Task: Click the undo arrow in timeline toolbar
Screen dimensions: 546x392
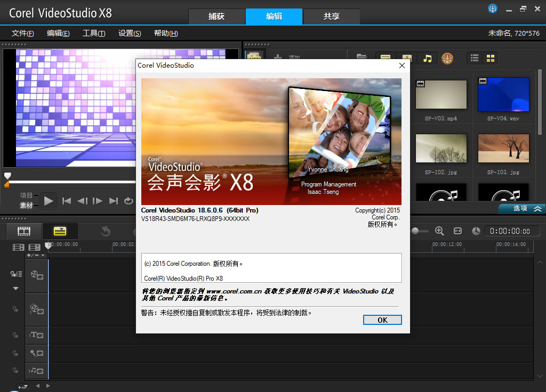Action: (106, 231)
